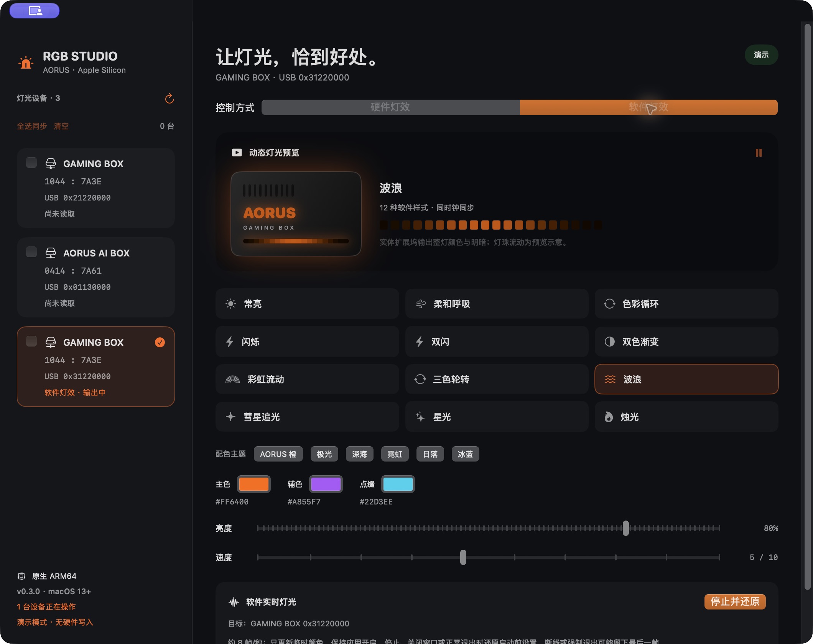Click the 速度 speed slider handle
The width and height of the screenshot is (813, 644).
pos(463,557)
